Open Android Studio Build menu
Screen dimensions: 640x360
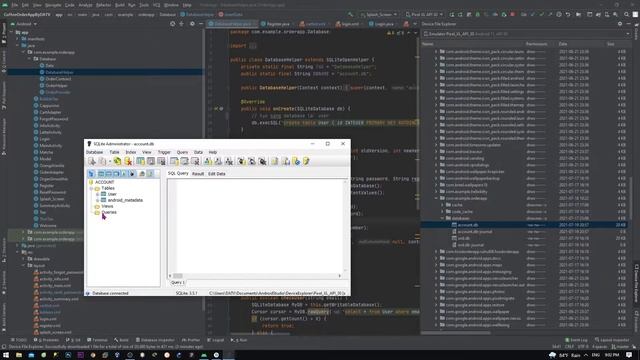pyautogui.click(x=120, y=5)
